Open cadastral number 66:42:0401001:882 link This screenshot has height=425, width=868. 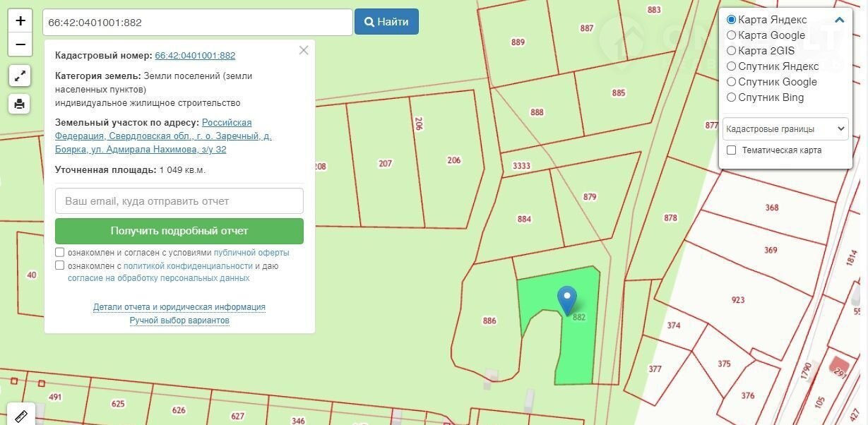(195, 56)
